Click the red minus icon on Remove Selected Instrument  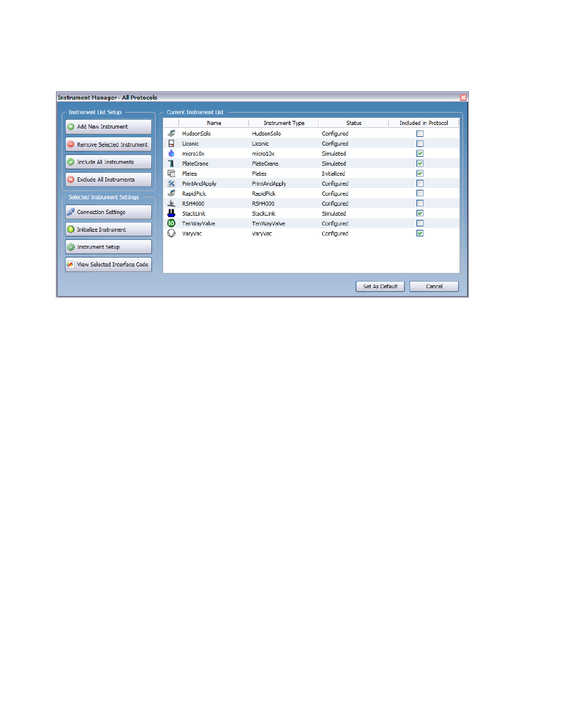(71, 144)
